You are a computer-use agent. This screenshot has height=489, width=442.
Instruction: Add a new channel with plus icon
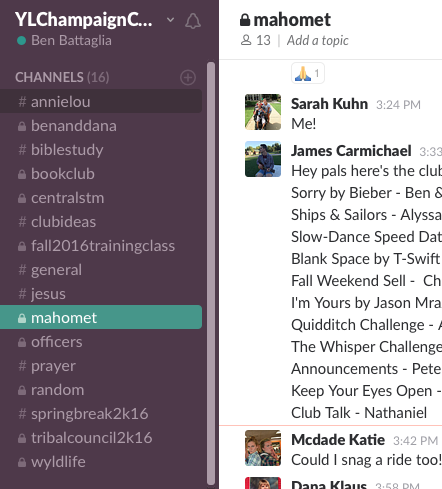(x=188, y=78)
